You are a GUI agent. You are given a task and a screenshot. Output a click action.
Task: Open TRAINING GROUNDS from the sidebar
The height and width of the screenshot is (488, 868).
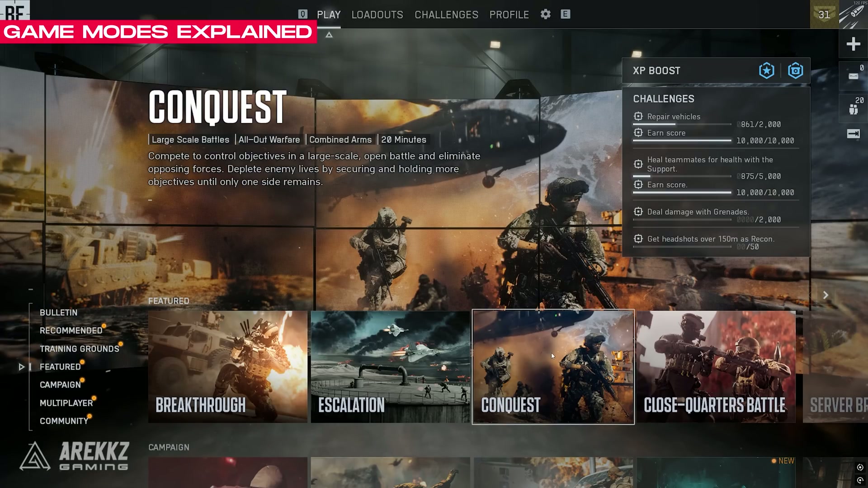pyautogui.click(x=80, y=348)
